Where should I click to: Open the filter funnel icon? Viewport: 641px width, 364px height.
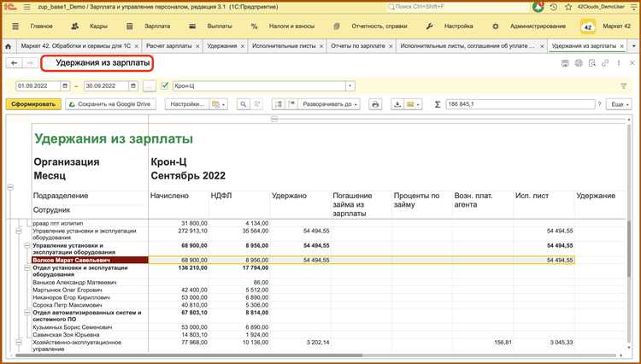tap(623, 85)
